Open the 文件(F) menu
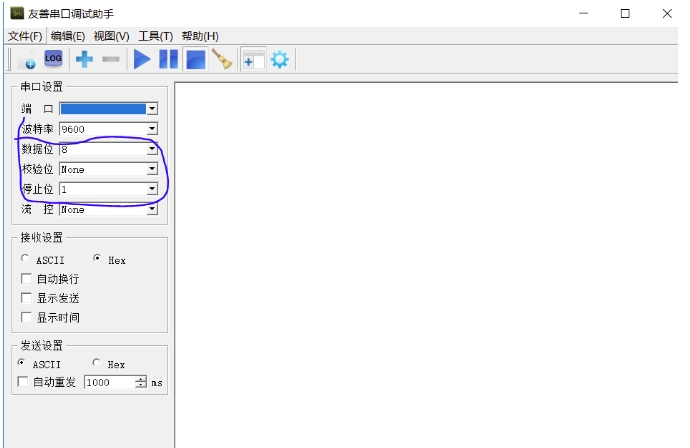The height and width of the screenshot is (448, 690). [x=25, y=36]
